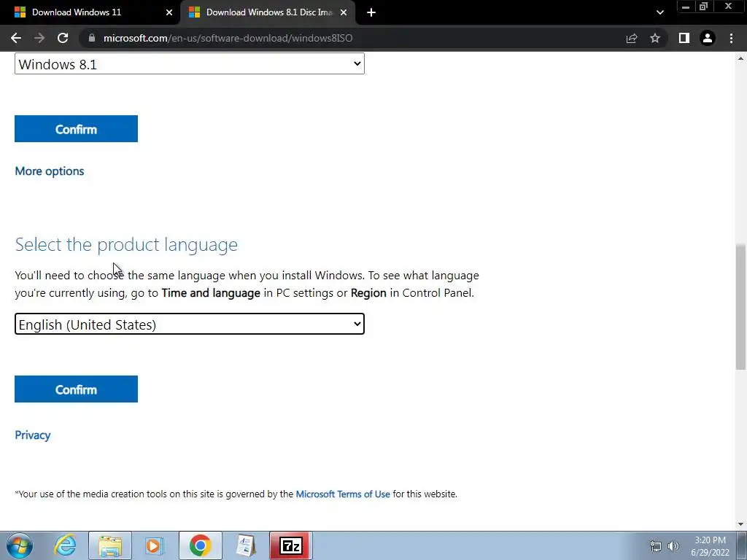Switch to Chrome in the taskbar
The image size is (747, 560).
click(x=200, y=545)
